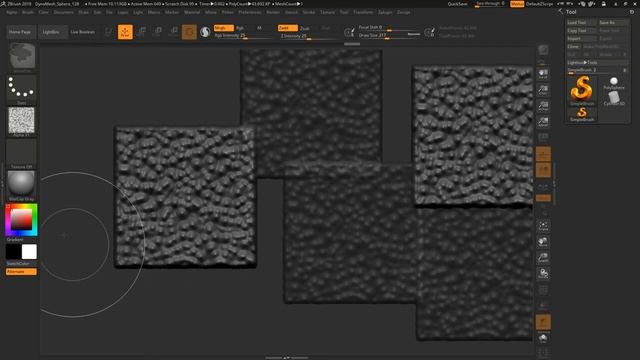Image resolution: width=640 pixels, height=360 pixels.
Task: Click the PolyF line fill icon
Action: point(543,290)
